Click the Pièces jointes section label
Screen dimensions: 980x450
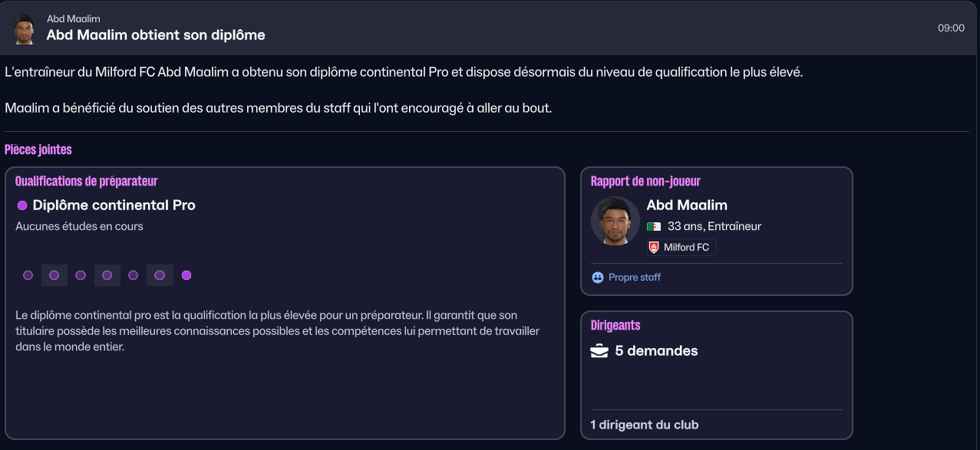point(38,149)
